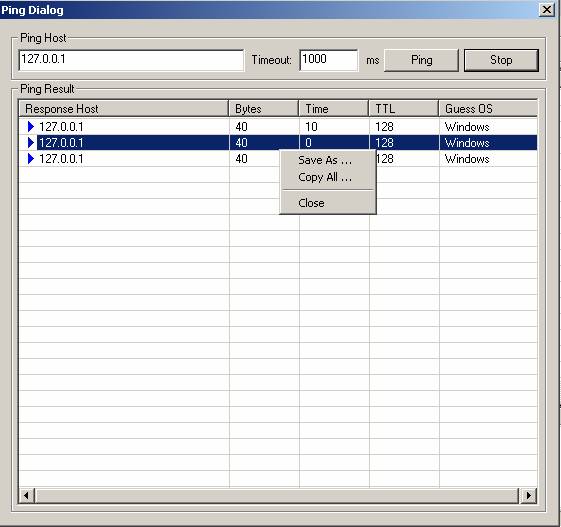Screen dimensions: 561x527
Task: Select the first 127.0.0.1 result row
Action: [278, 126]
